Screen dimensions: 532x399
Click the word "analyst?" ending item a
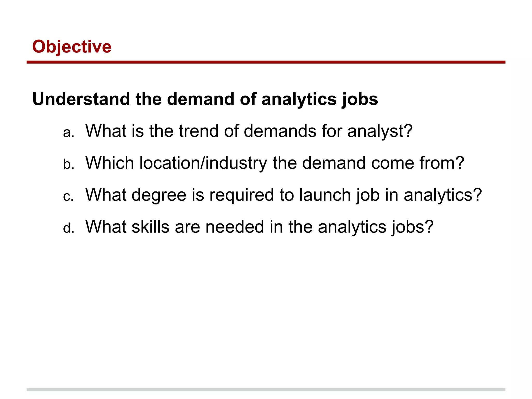pos(380,131)
